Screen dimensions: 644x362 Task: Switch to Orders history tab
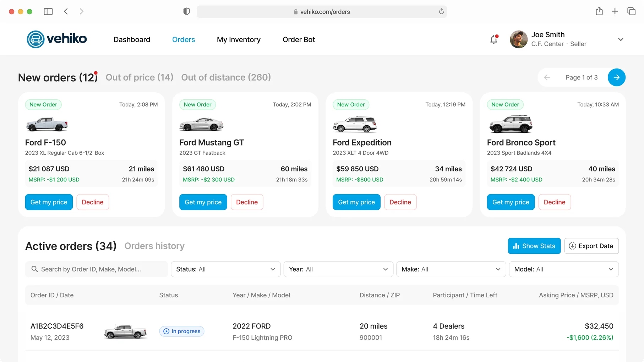[x=154, y=246]
